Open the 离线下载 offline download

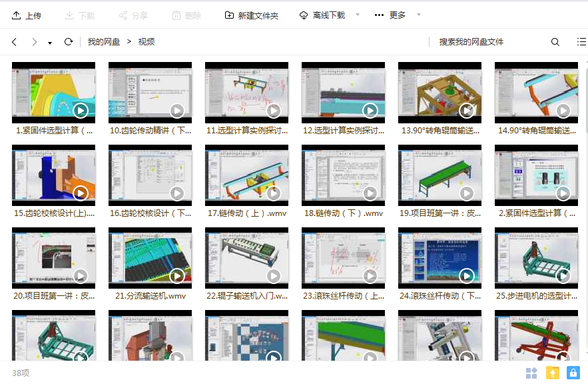tap(322, 15)
